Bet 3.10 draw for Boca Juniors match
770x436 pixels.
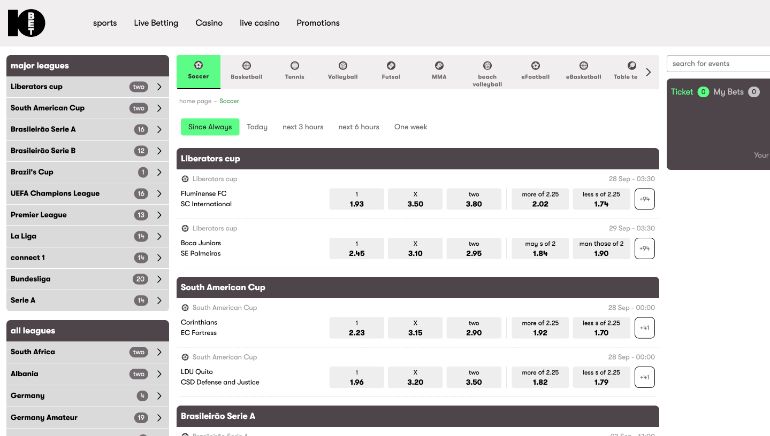[x=415, y=248]
